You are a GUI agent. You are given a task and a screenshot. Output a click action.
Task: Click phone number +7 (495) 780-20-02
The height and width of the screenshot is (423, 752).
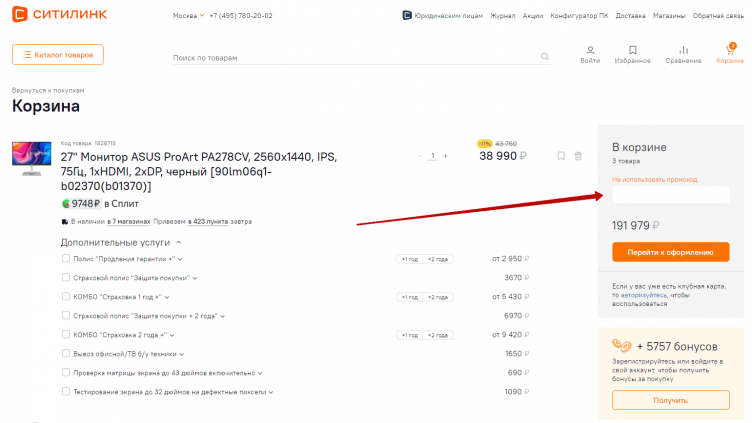241,15
